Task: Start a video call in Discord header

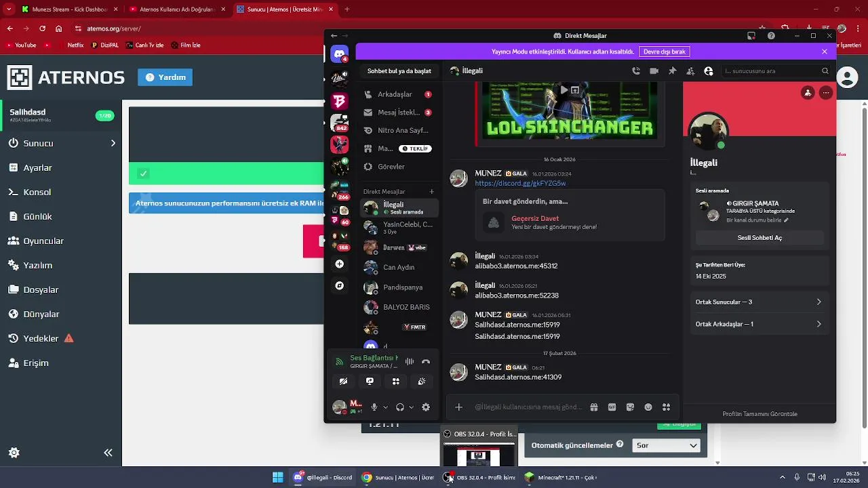Action: [x=654, y=70]
